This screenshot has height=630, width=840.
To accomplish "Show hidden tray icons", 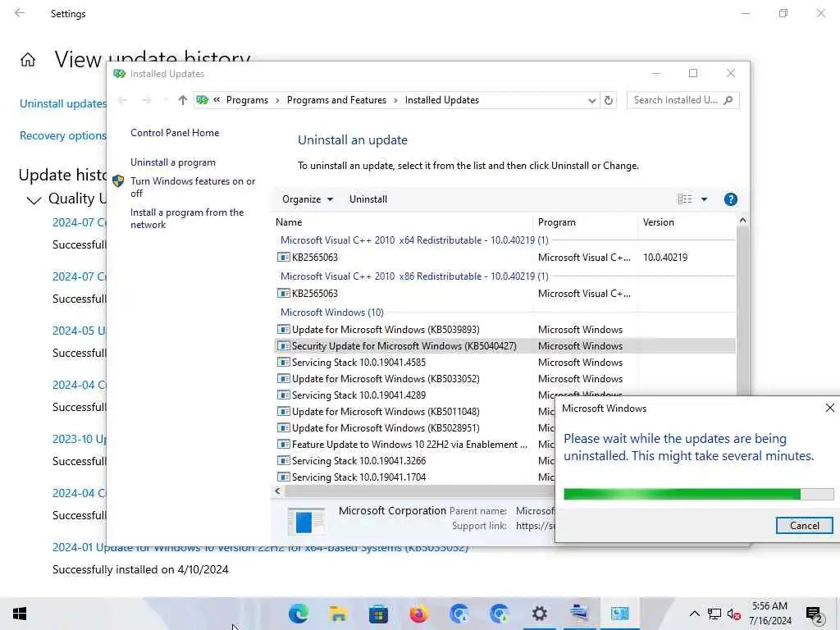I will 694,614.
